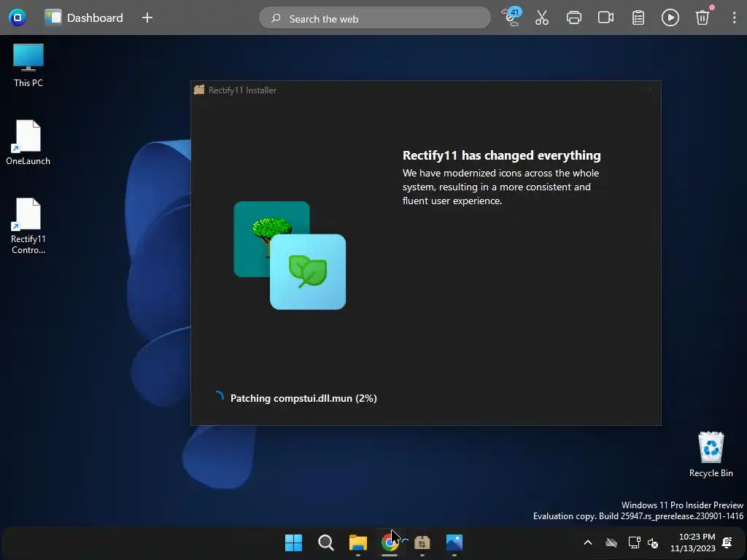The width and height of the screenshot is (747, 560).
Task: Click the patching progress spinner
Action: pyautogui.click(x=219, y=397)
